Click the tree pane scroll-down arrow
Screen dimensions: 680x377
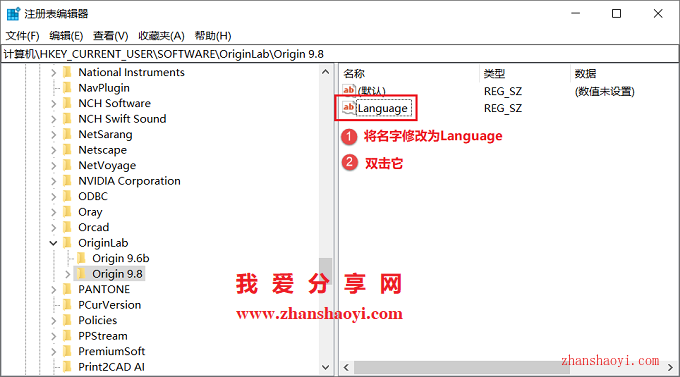(325, 367)
